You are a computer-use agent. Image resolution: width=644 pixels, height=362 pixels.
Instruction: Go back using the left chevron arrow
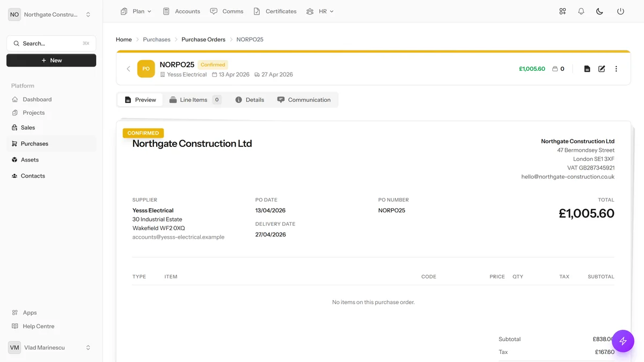[128, 69]
